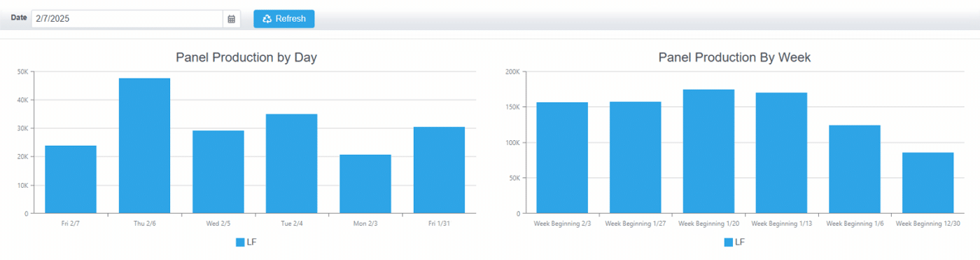Click the recycle icon inside Refresh

(x=267, y=19)
